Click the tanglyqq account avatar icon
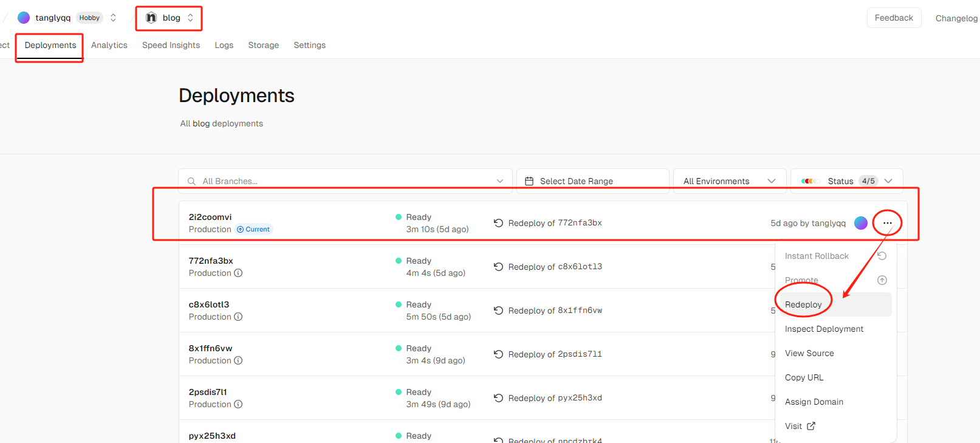The image size is (980, 443). [x=24, y=18]
